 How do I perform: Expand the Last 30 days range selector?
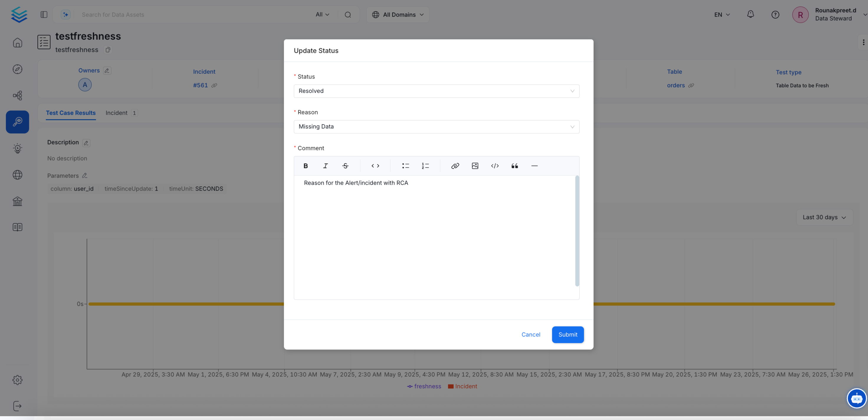tap(824, 217)
